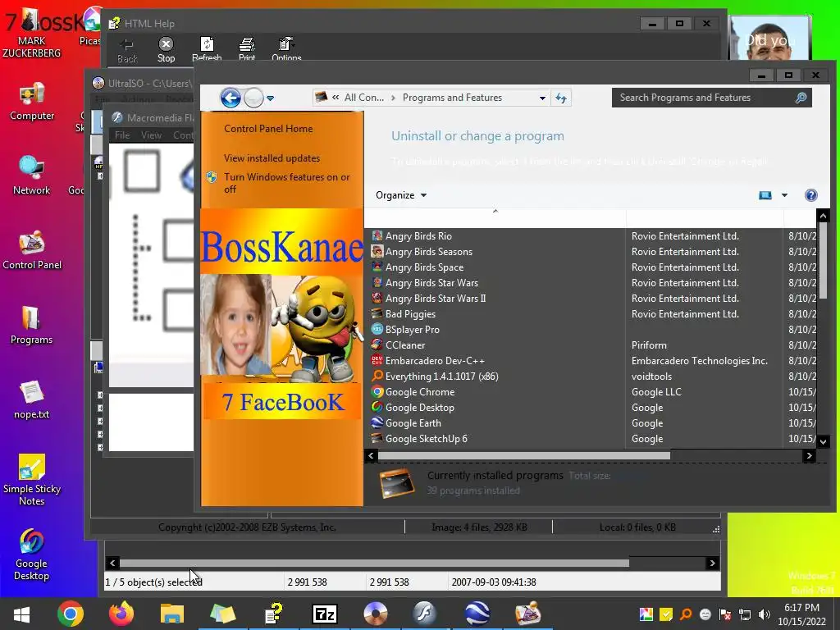
Task: Open File Explorer from the taskbar
Action: point(172,614)
